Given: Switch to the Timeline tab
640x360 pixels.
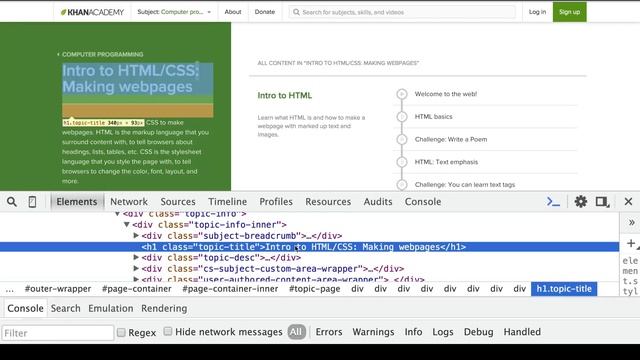Looking at the screenshot, I should pyautogui.click(x=227, y=202).
